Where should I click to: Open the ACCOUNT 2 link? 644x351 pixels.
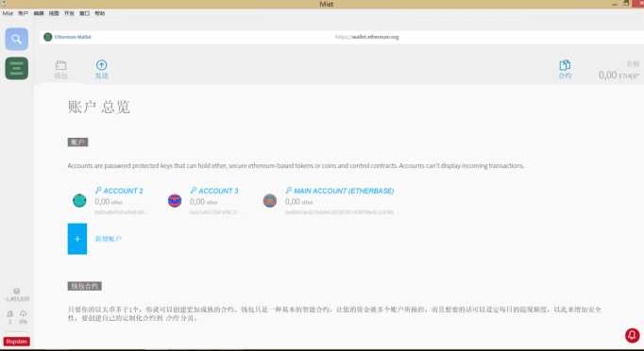click(x=119, y=191)
